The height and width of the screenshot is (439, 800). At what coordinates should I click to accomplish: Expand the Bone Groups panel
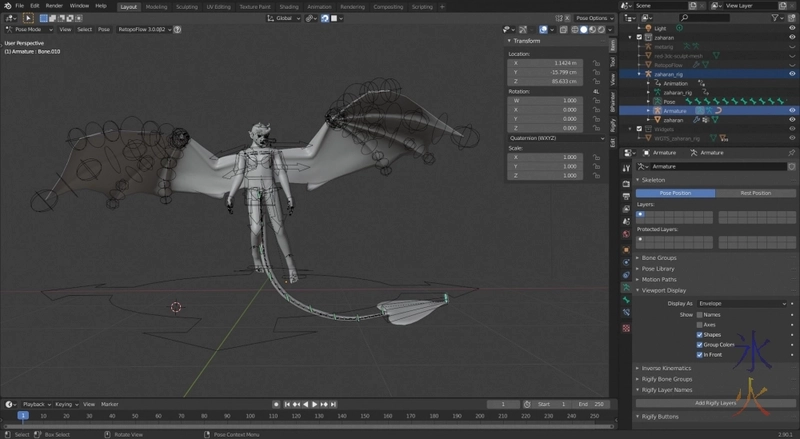coord(660,258)
